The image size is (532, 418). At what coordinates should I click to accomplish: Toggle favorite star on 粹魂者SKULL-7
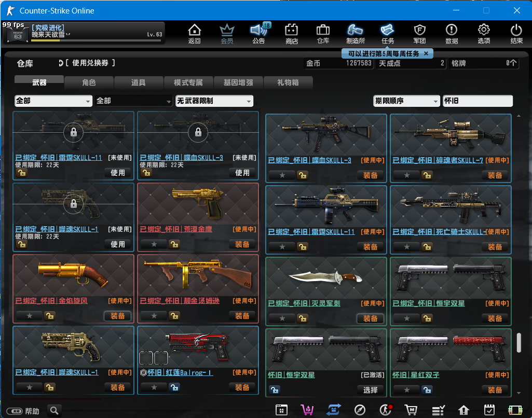407,175
